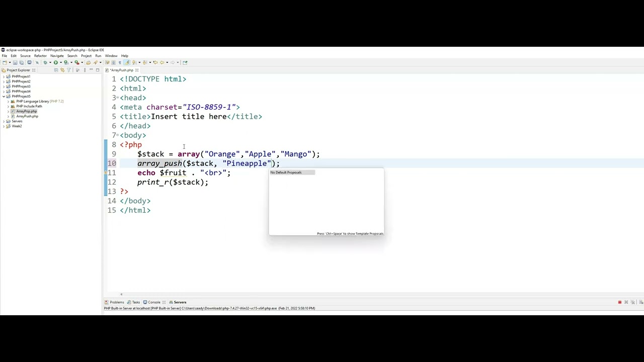
Task: Expand the PHPProject2 tree node
Action: [4, 81]
